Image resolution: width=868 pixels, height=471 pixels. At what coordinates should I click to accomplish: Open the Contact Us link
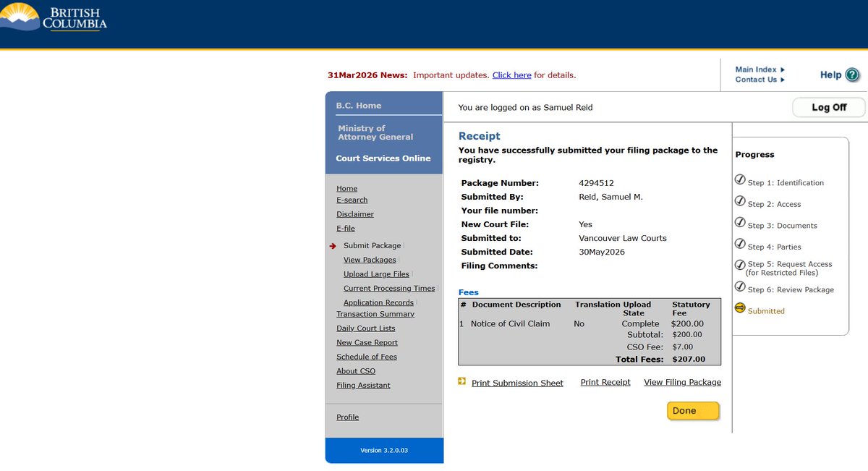click(756, 80)
